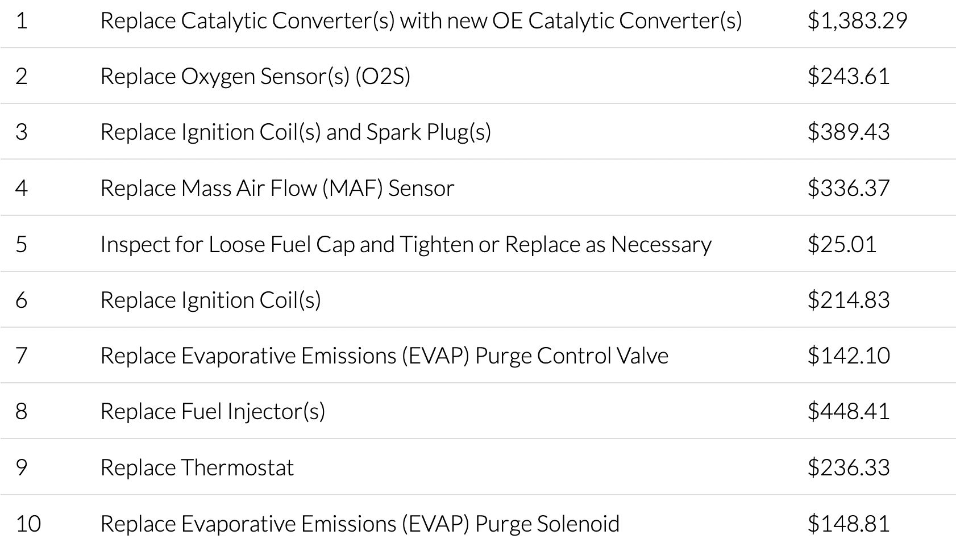This screenshot has height=560, width=956.
Task: Select the $448.41 price
Action: (849, 411)
